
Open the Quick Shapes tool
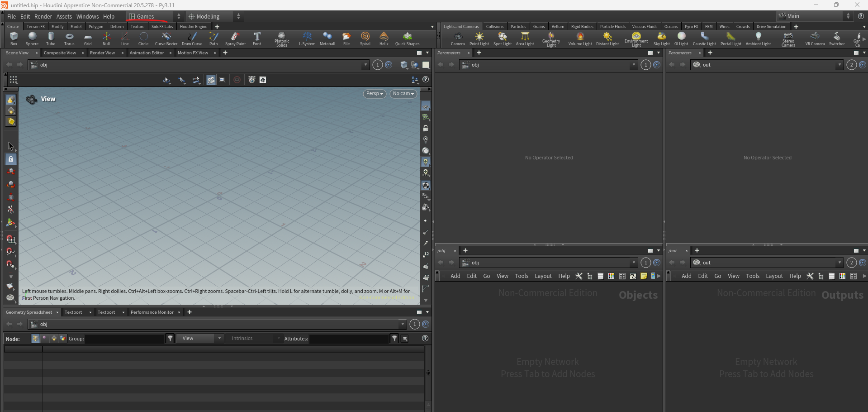[x=408, y=39]
